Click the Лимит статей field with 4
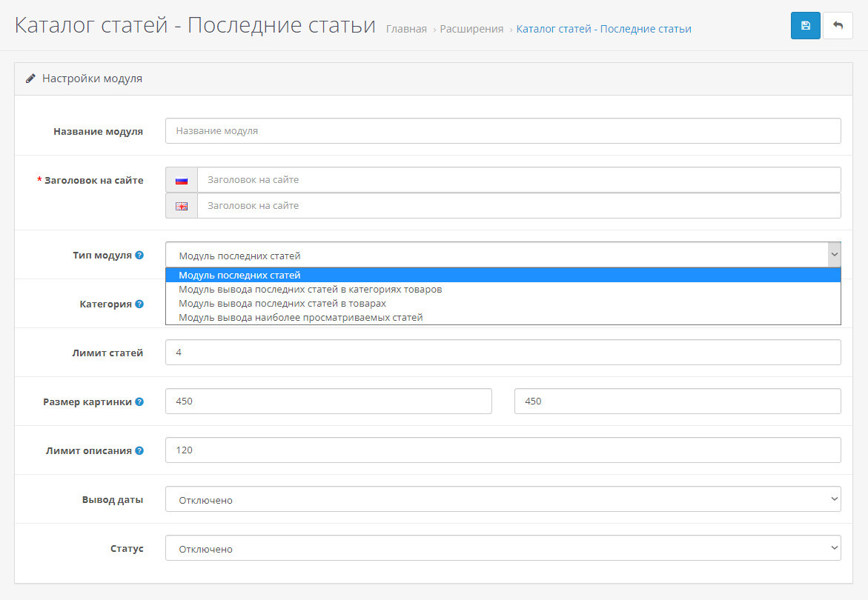This screenshot has width=868, height=600. coord(503,353)
